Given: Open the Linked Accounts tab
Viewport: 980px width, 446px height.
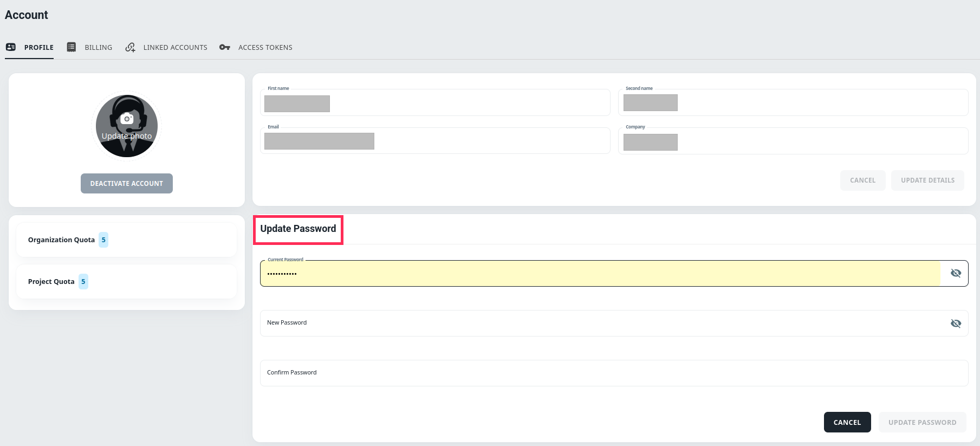Looking at the screenshot, I should click(x=166, y=48).
